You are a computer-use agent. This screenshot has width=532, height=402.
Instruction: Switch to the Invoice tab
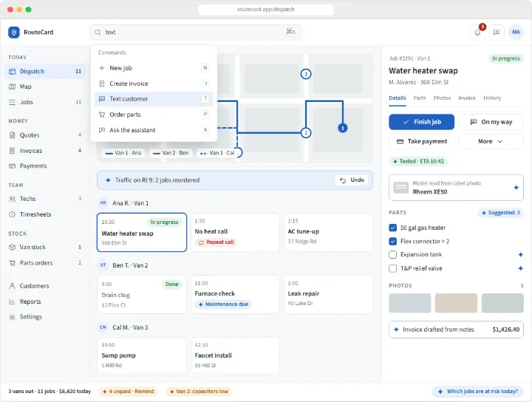467,98
